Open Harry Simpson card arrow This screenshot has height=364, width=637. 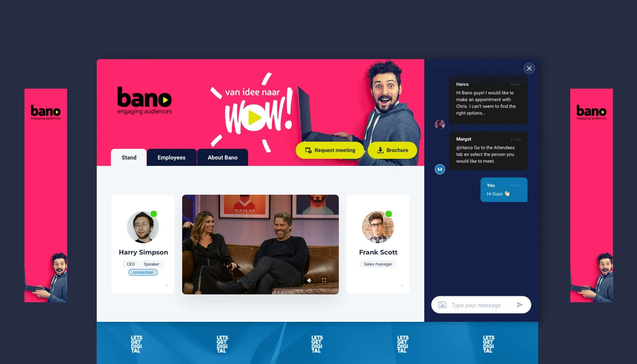point(167,285)
